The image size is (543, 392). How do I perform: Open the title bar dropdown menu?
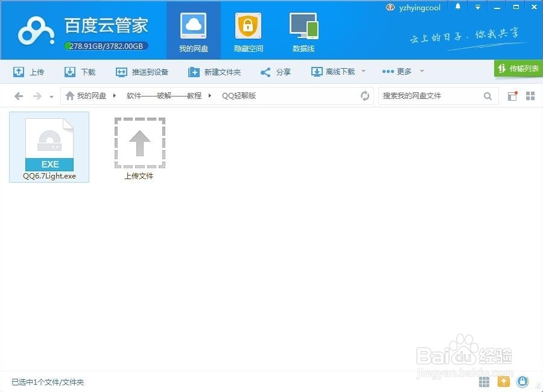[x=478, y=7]
